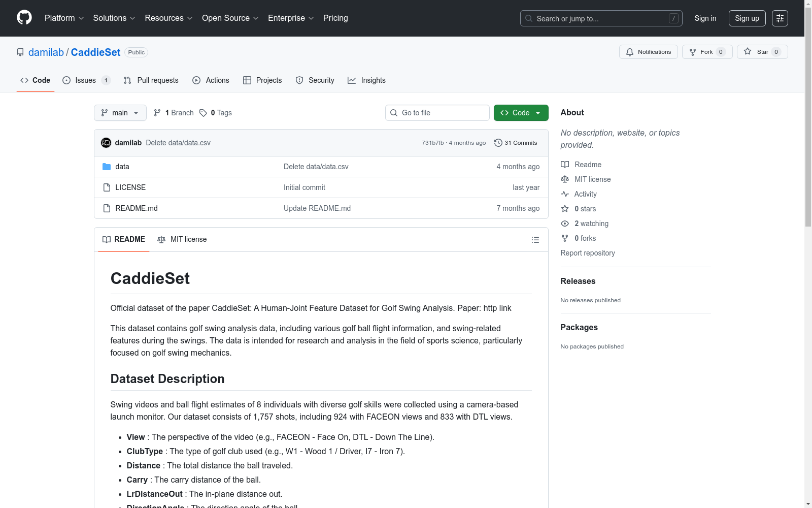The width and height of the screenshot is (812, 508).
Task: Fork the CaddieSet repository
Action: click(x=707, y=52)
